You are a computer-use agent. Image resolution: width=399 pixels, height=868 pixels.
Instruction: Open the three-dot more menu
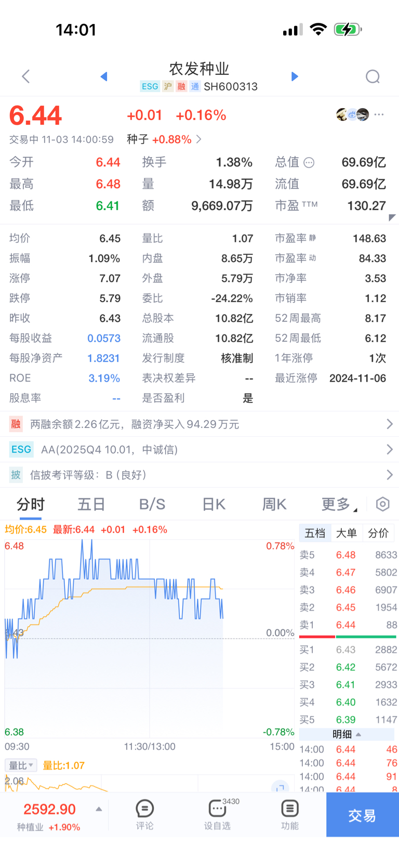point(379,114)
